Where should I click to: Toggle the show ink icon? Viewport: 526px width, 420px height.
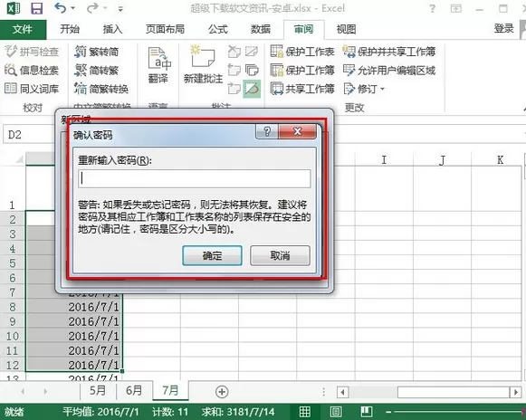click(252, 89)
